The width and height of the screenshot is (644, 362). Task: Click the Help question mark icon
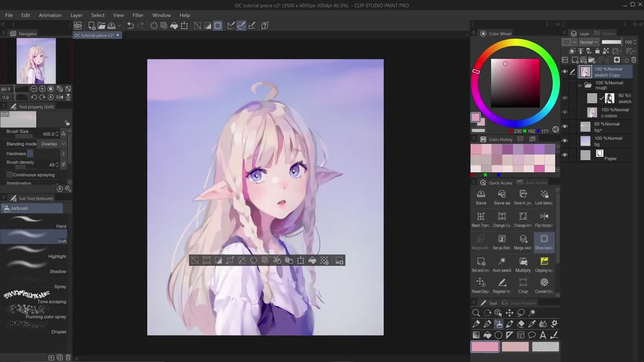pos(265,26)
